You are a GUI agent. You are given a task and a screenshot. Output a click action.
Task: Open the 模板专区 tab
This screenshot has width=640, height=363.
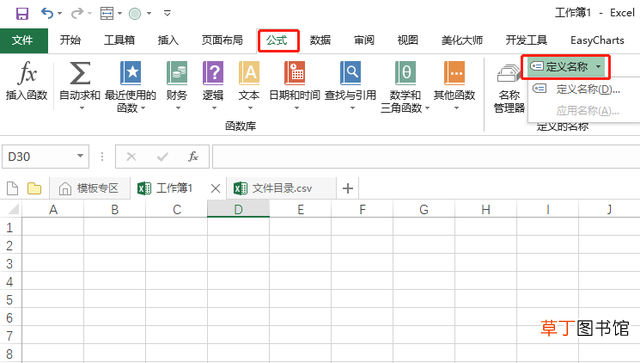point(90,188)
